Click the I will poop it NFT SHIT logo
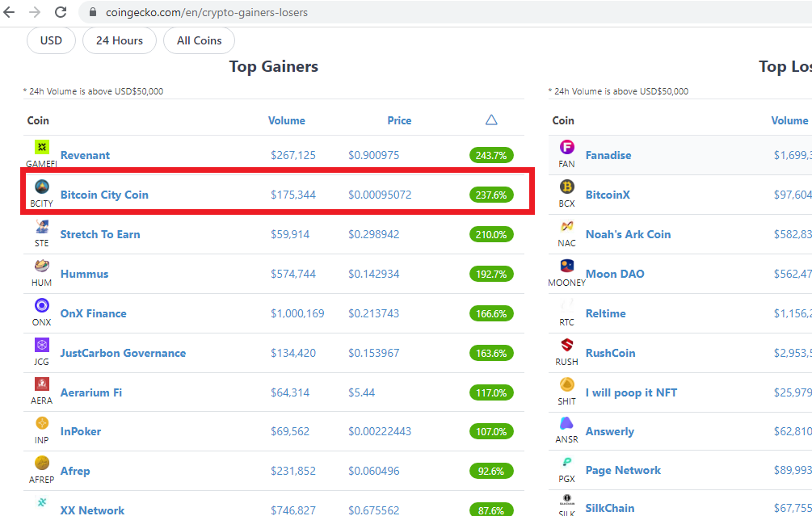Screen dimensions: 812x516 tap(567, 384)
